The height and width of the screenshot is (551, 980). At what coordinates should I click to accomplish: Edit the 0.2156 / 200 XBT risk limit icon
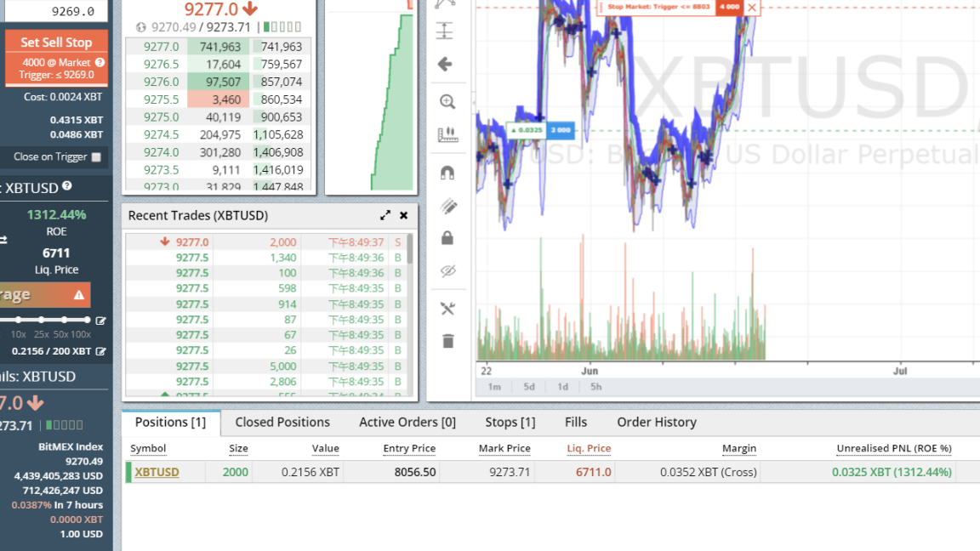click(x=100, y=352)
